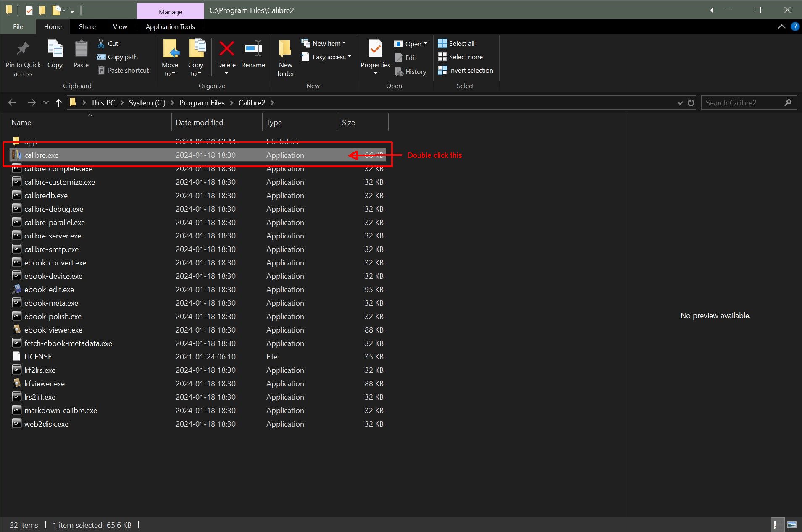Expand the Easy access menu
Screen dimensions: 802x532
tap(326, 57)
